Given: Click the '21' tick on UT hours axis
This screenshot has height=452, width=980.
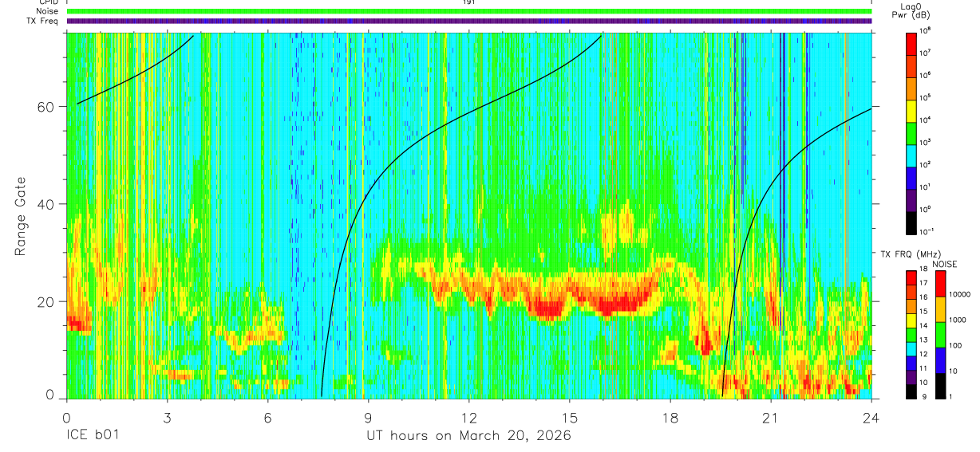Looking at the screenshot, I should tap(771, 417).
